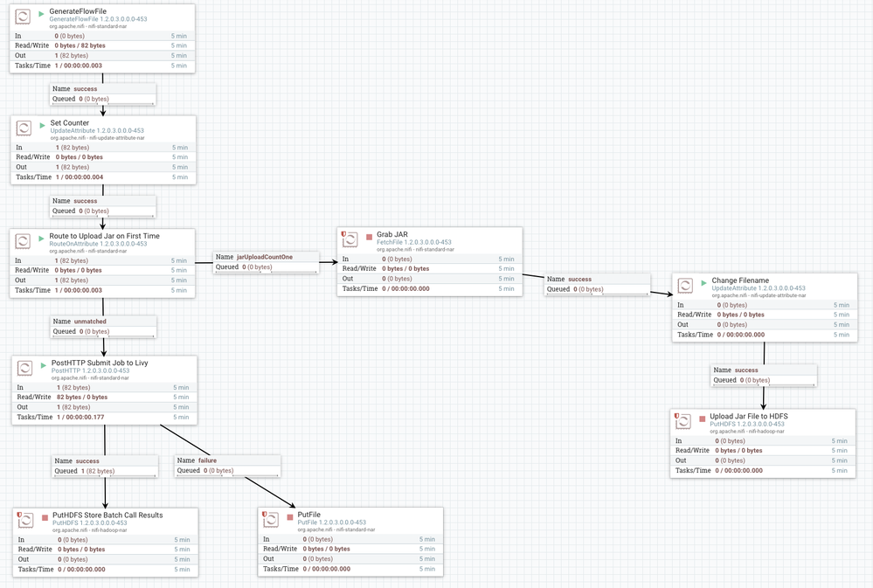Select the UpdateAttribute icon on Set Counter
873x588 pixels.
pyautogui.click(x=23, y=128)
